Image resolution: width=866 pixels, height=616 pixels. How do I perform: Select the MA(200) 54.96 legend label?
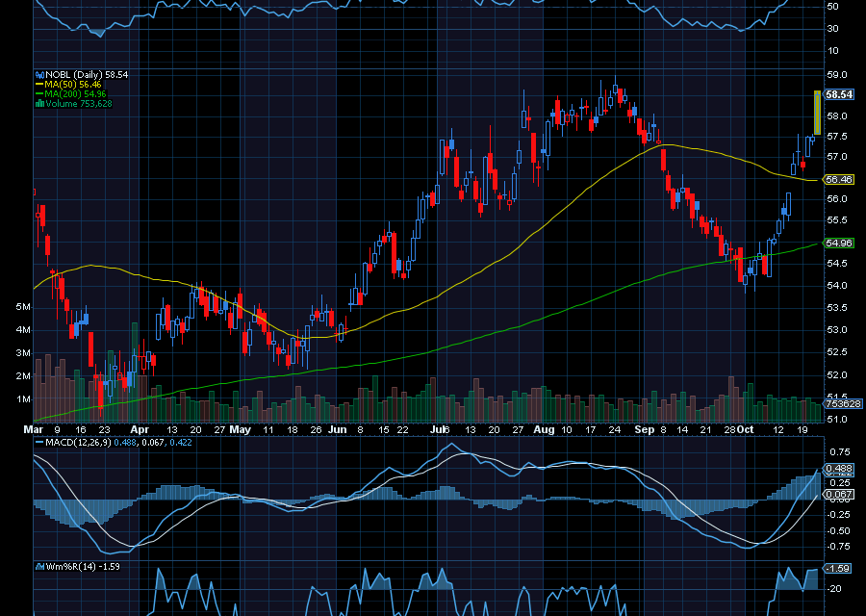coord(70,94)
